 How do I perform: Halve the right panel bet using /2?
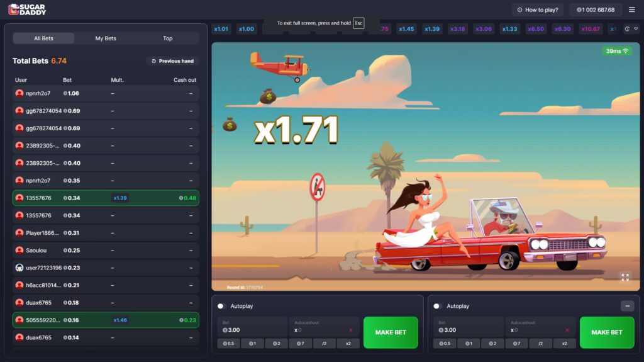point(540,344)
